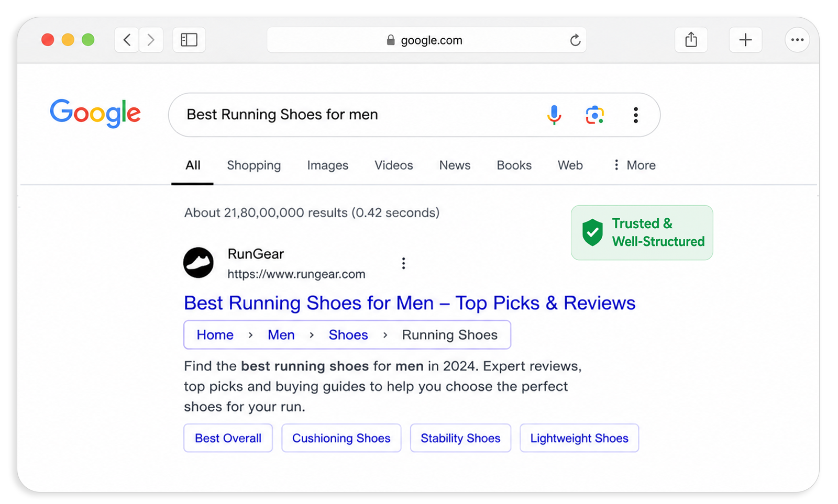The width and height of the screenshot is (838, 504).
Task: Click the browser forward arrow
Action: pyautogui.click(x=151, y=40)
